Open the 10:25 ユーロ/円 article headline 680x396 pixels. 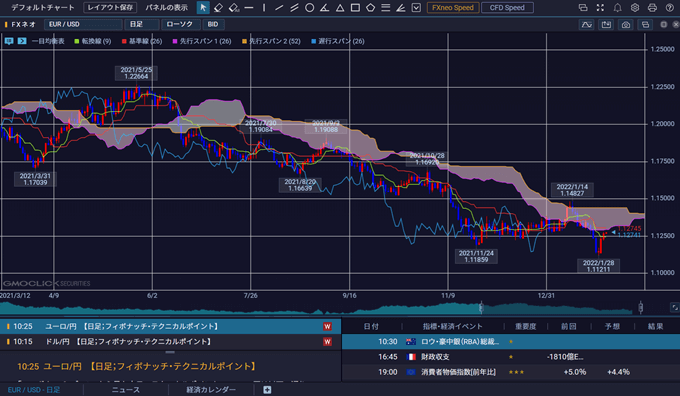pyautogui.click(x=136, y=367)
